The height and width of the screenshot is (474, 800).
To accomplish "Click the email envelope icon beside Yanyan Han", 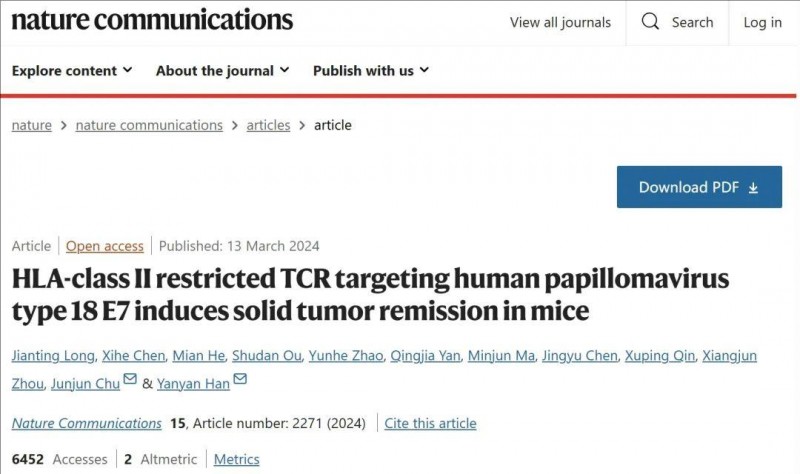I will 240,379.
